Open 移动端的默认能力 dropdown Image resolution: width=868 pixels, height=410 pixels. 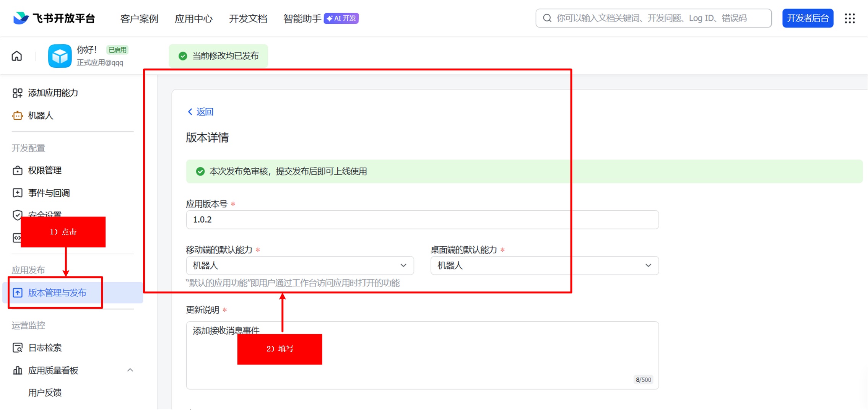click(299, 265)
